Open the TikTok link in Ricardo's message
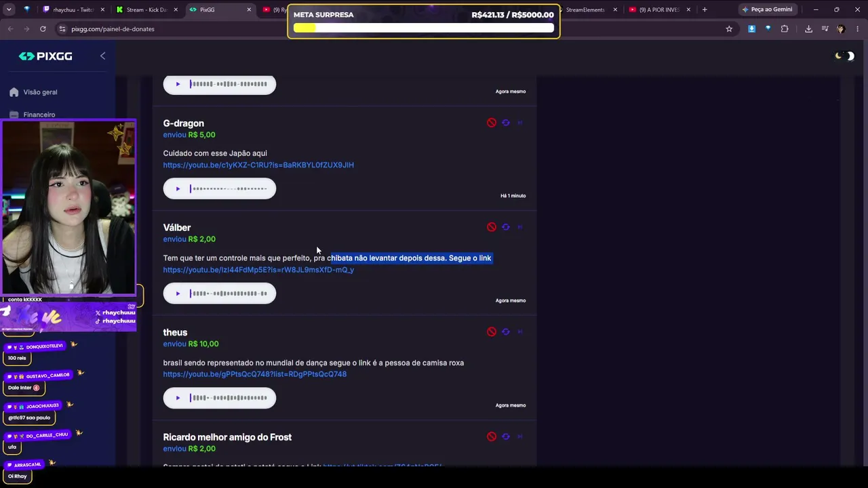The image size is (868, 488). point(382,466)
